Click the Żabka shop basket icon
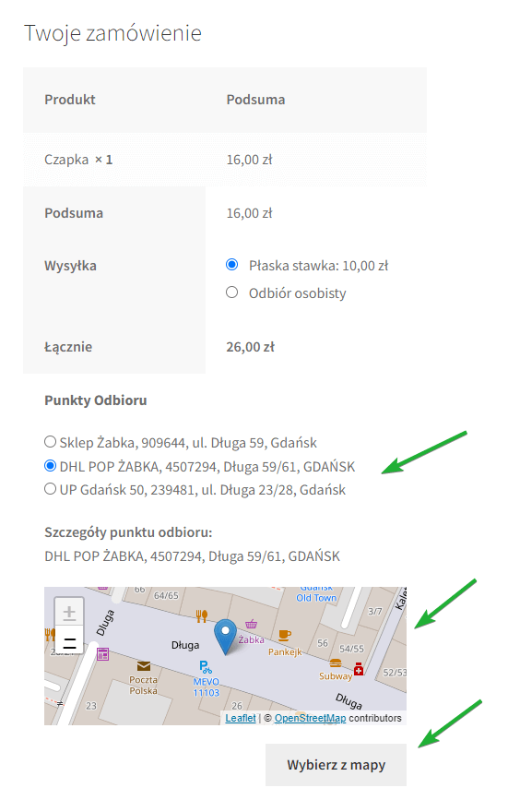 coord(252,624)
